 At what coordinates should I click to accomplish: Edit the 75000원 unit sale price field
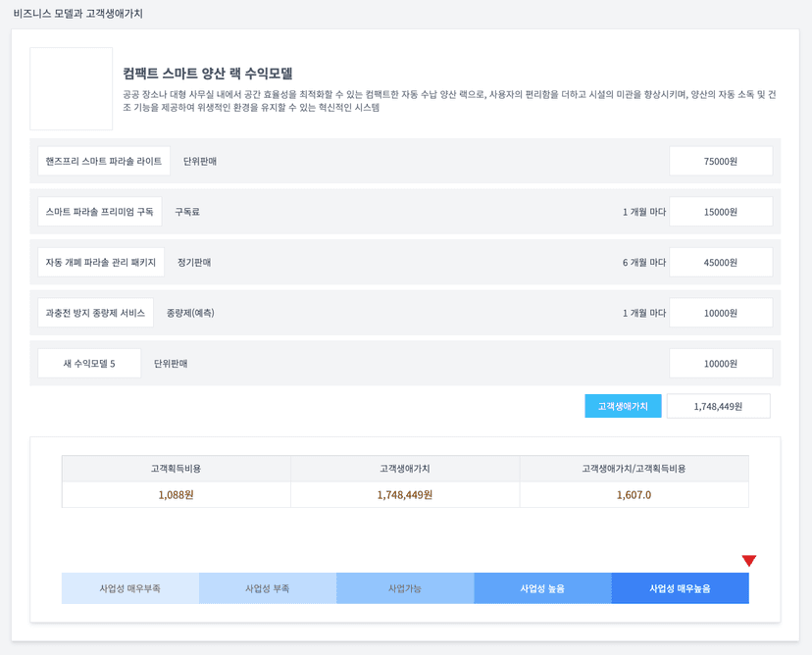click(721, 160)
